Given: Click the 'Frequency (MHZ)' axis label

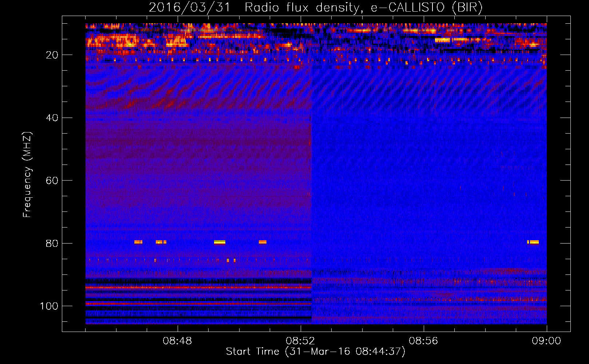Looking at the screenshot, I should (28, 175).
